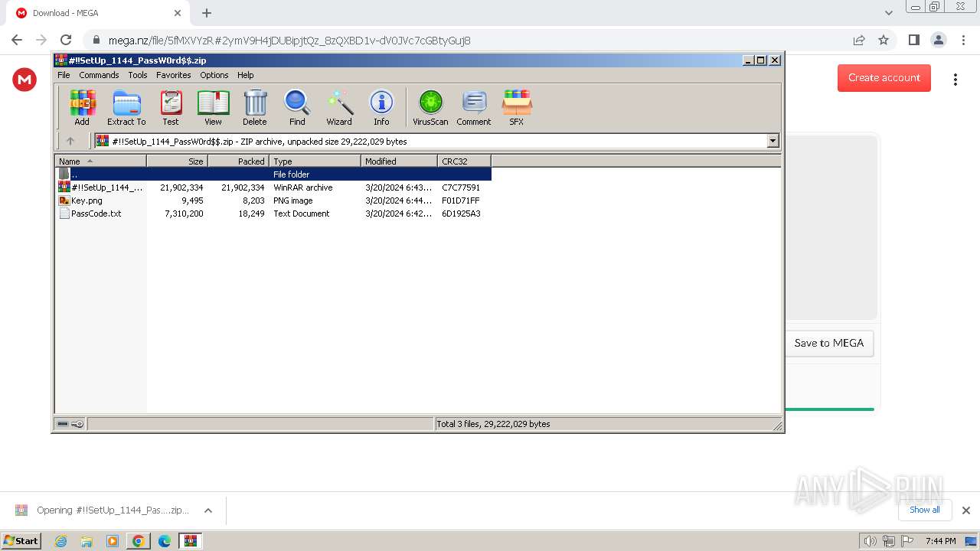Close the Chrome downloads bar
The width and height of the screenshot is (980, 551).
pos(966,510)
